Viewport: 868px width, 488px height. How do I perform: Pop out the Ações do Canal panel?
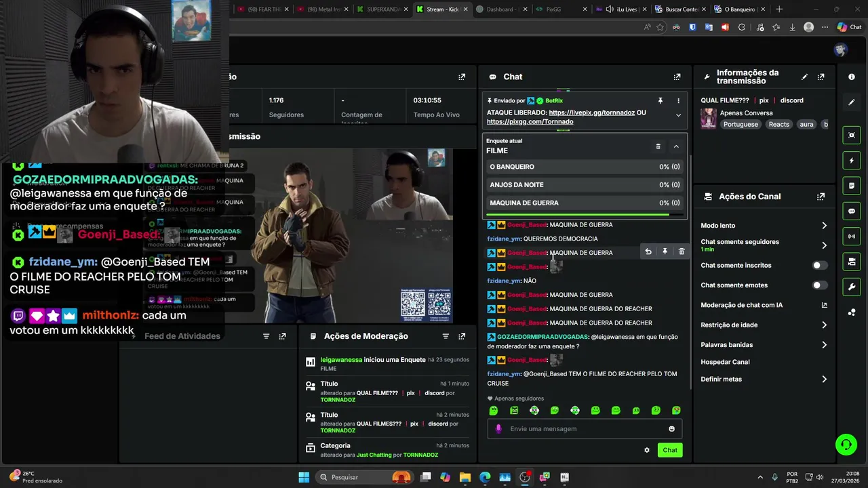pyautogui.click(x=821, y=197)
